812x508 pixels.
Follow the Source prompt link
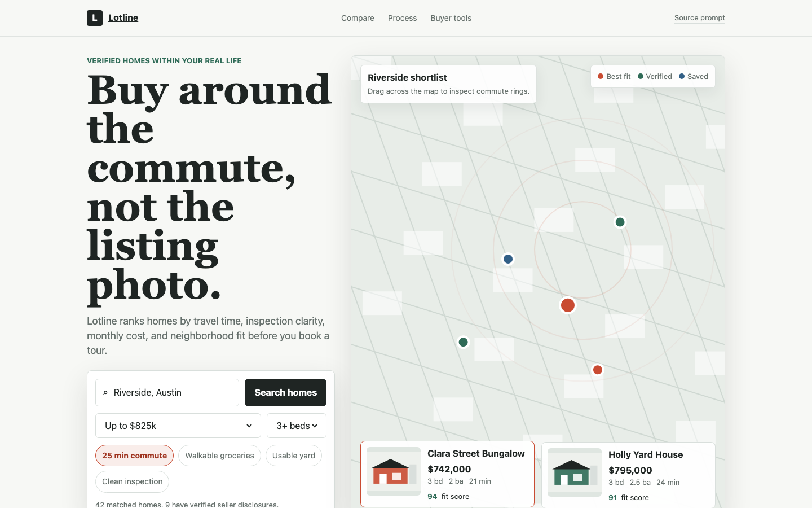(x=699, y=18)
